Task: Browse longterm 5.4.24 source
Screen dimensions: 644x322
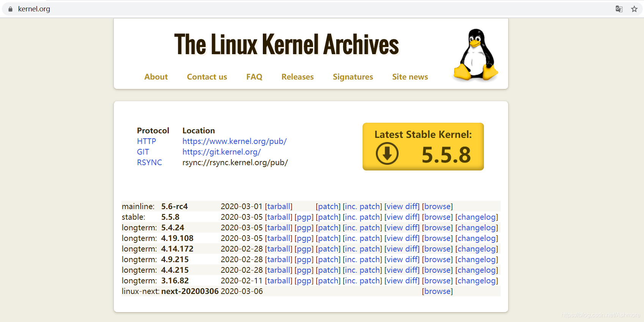Action: click(x=437, y=228)
